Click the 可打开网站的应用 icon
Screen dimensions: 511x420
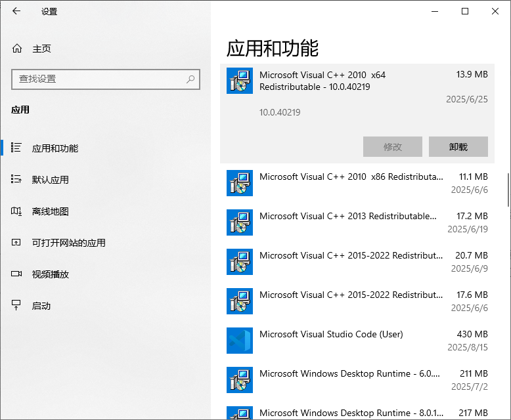pos(16,243)
